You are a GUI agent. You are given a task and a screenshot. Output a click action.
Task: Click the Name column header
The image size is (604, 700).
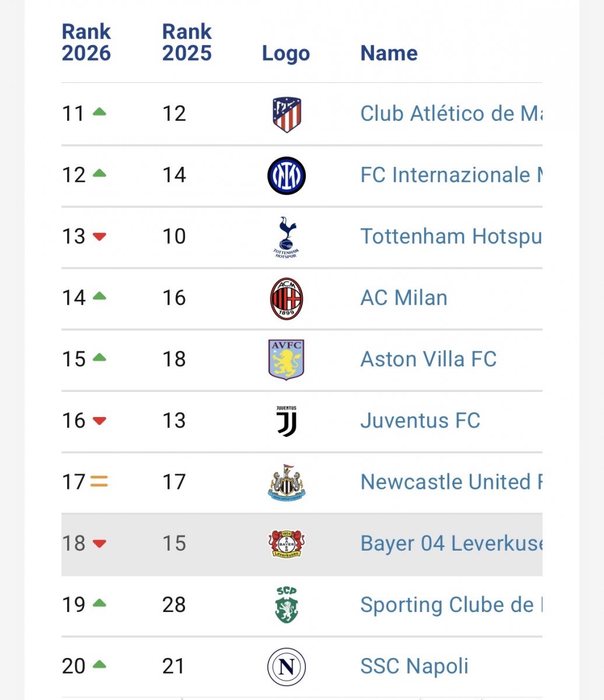pos(389,53)
